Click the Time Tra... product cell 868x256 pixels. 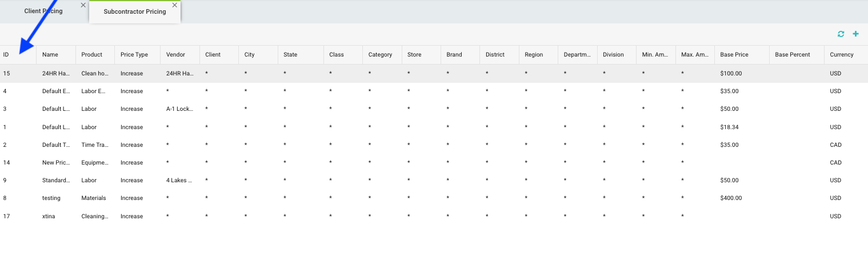click(95, 145)
